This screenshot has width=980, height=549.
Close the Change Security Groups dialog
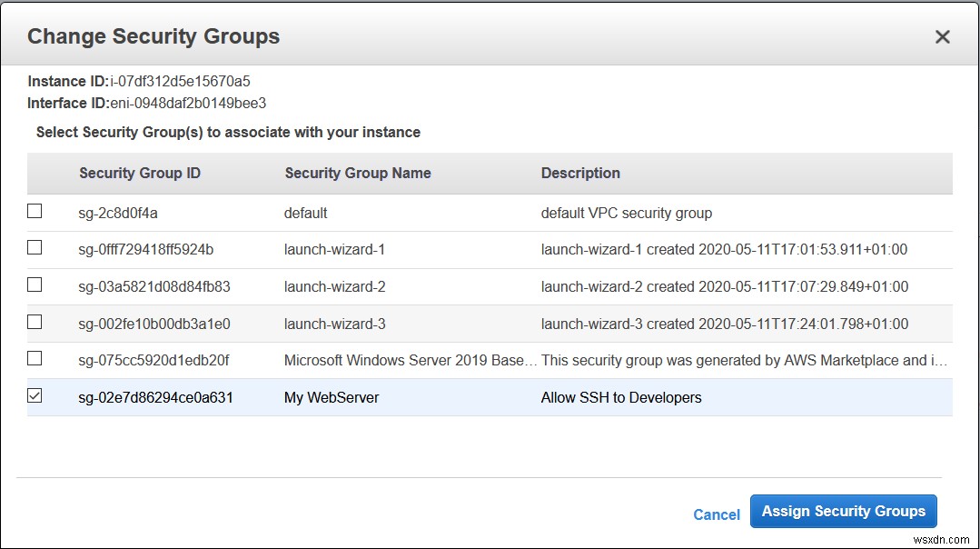pos(942,36)
